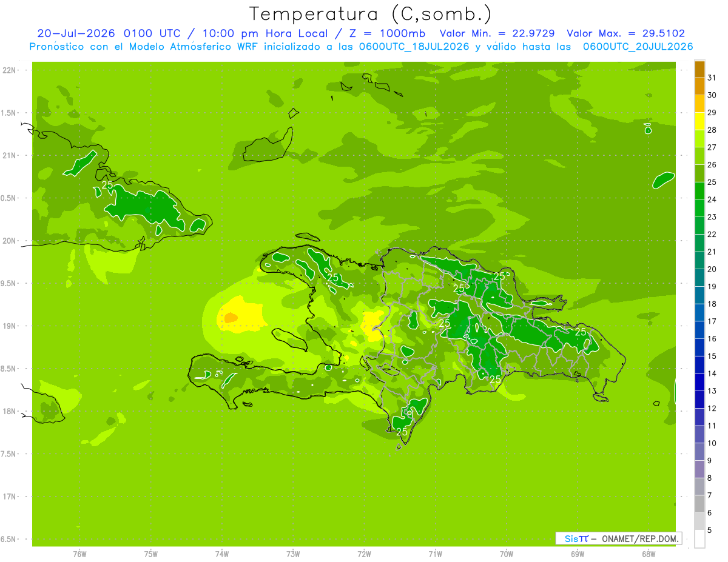Click the '71W' longitude axis label
The image size is (728, 562).
point(436,554)
